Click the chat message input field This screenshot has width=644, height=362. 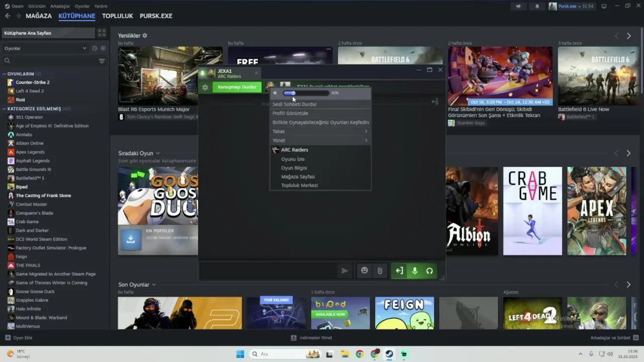(x=269, y=270)
